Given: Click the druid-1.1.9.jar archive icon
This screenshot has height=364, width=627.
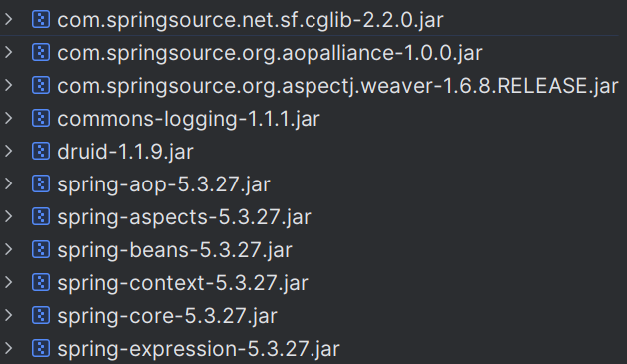Looking at the screenshot, I should pyautogui.click(x=41, y=152).
